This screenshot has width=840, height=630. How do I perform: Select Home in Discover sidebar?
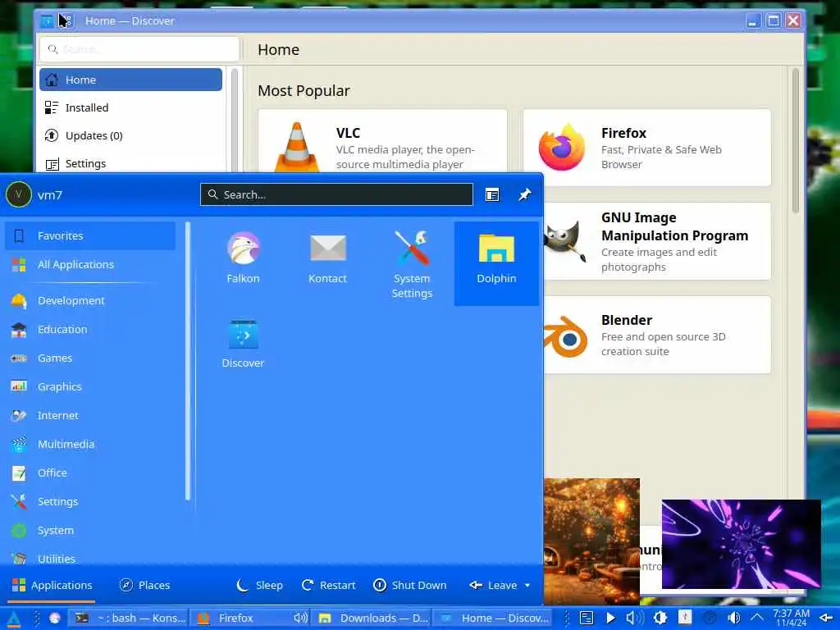pos(130,80)
